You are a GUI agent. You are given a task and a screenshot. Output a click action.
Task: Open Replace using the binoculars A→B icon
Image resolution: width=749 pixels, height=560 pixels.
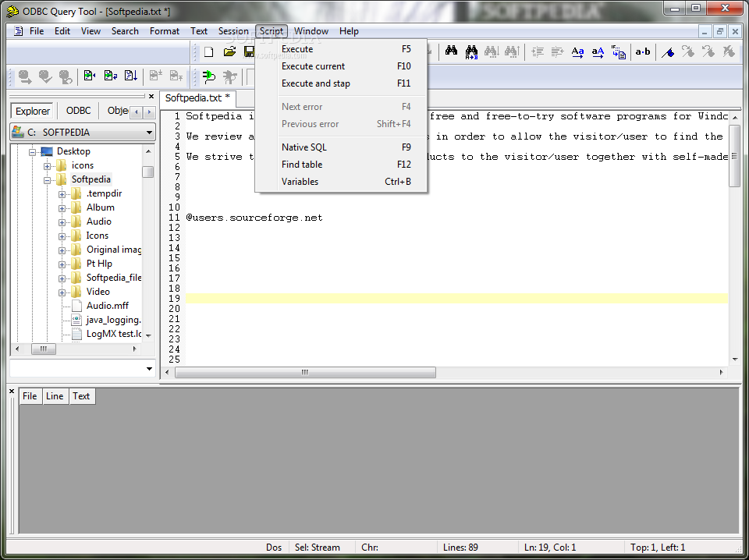click(x=471, y=51)
